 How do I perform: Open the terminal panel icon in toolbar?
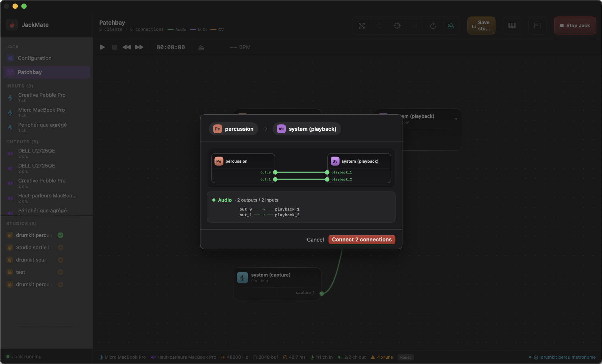pos(537,25)
